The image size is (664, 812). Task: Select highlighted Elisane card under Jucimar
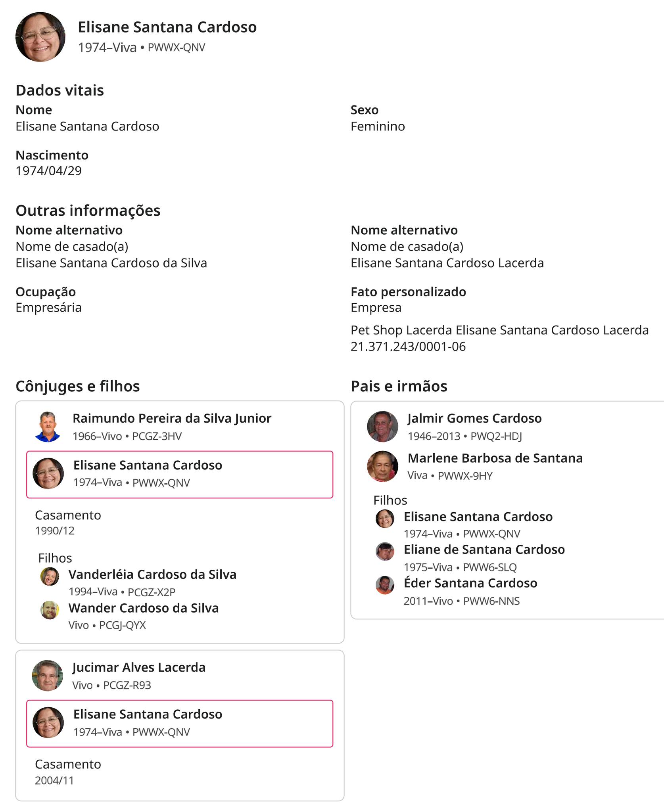coord(180,724)
